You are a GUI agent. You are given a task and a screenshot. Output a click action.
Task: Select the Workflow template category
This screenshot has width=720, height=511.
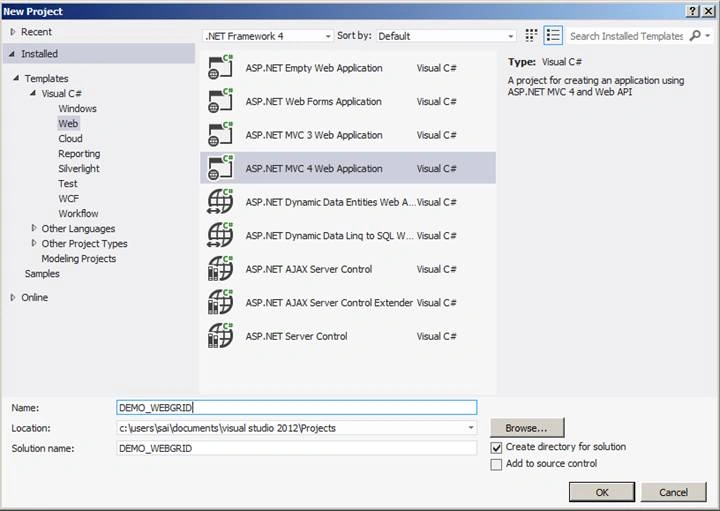pyautogui.click(x=78, y=213)
